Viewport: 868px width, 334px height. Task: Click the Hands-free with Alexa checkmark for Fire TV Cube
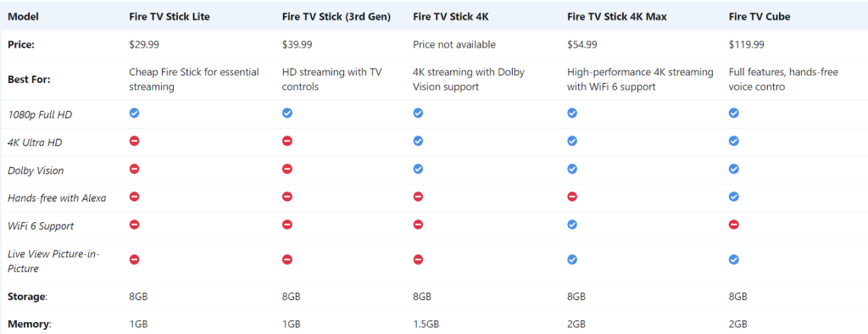[x=733, y=197]
